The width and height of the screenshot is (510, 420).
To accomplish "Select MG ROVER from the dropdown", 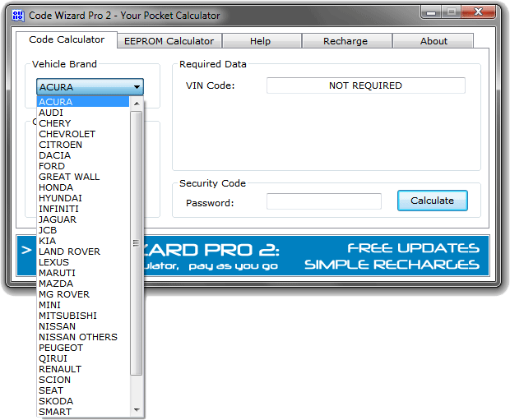I will pos(83,294).
